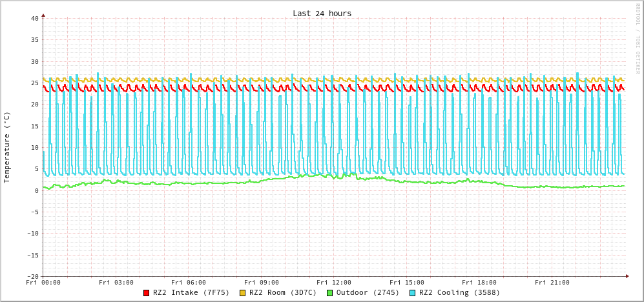This screenshot has width=644, height=302.
Task: Select the RZ2 Room (3D7C) legend label
Action: click(283, 292)
